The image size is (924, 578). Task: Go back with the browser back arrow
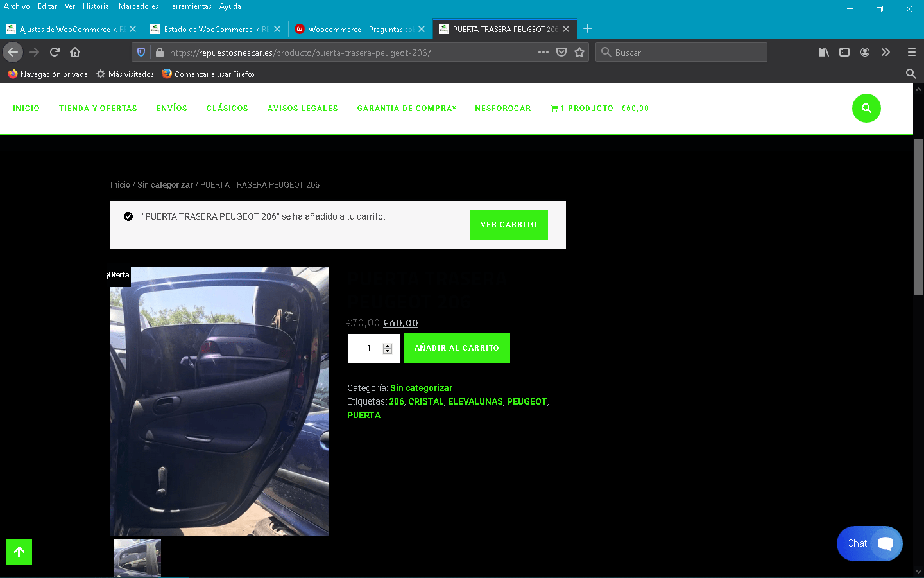point(13,52)
